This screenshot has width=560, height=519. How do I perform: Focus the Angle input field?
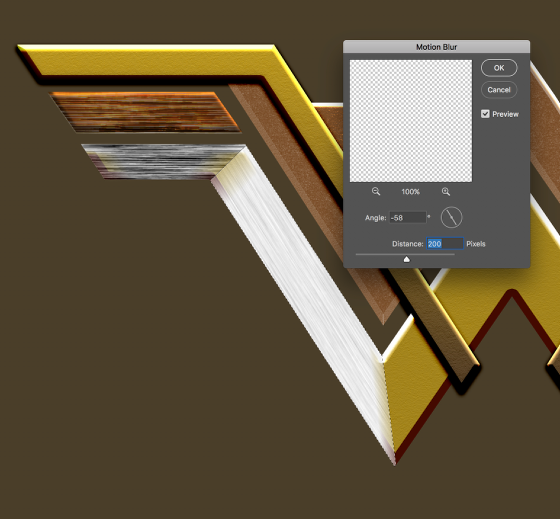408,218
